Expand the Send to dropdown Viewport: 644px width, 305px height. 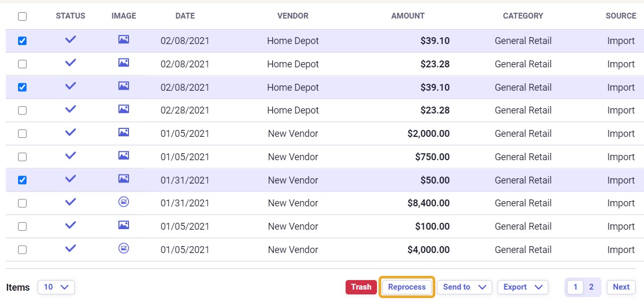point(465,287)
